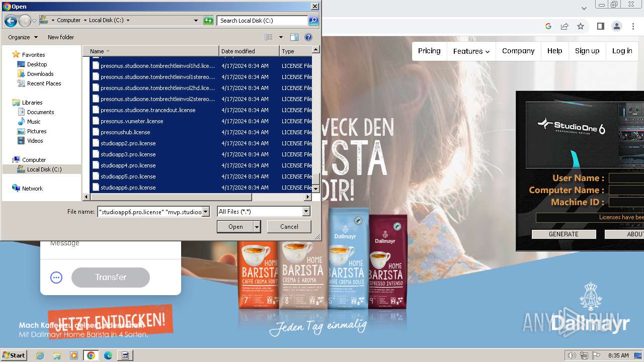
Task: Sort by the Date modified column
Action: point(249,51)
